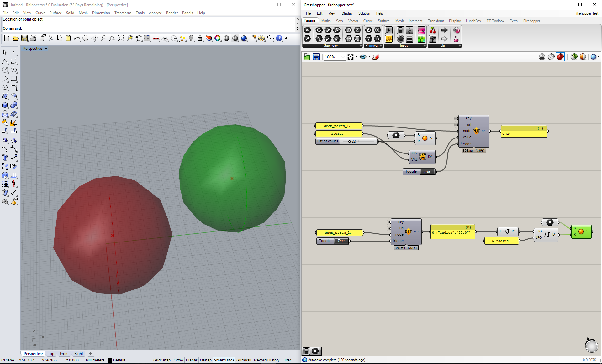Click the Zoom Extents icon in Rhino toolbar

[x=121, y=39]
